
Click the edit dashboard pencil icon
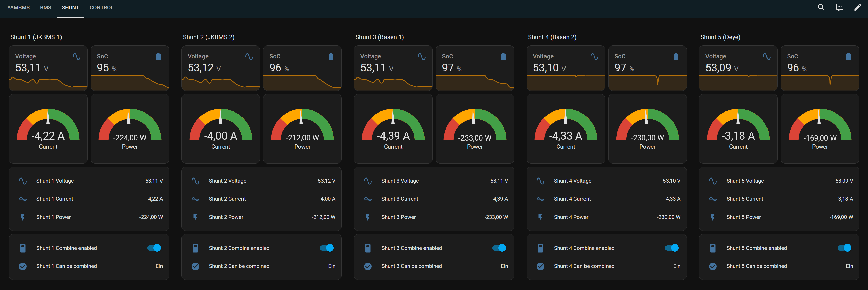(857, 7)
